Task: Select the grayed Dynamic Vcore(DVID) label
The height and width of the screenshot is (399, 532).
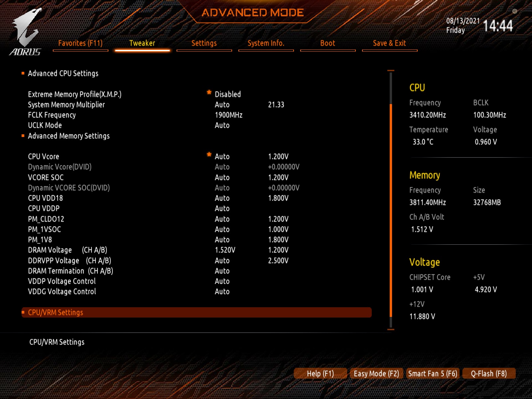Action: tap(60, 167)
